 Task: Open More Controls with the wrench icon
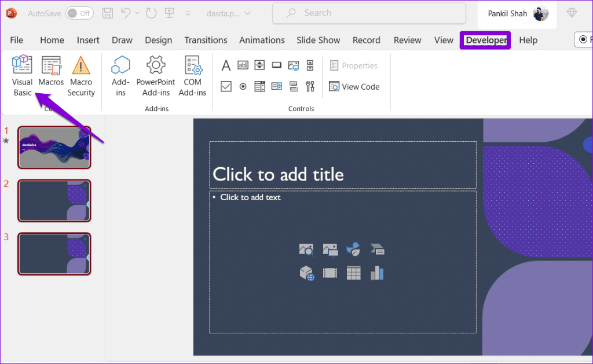(x=310, y=86)
